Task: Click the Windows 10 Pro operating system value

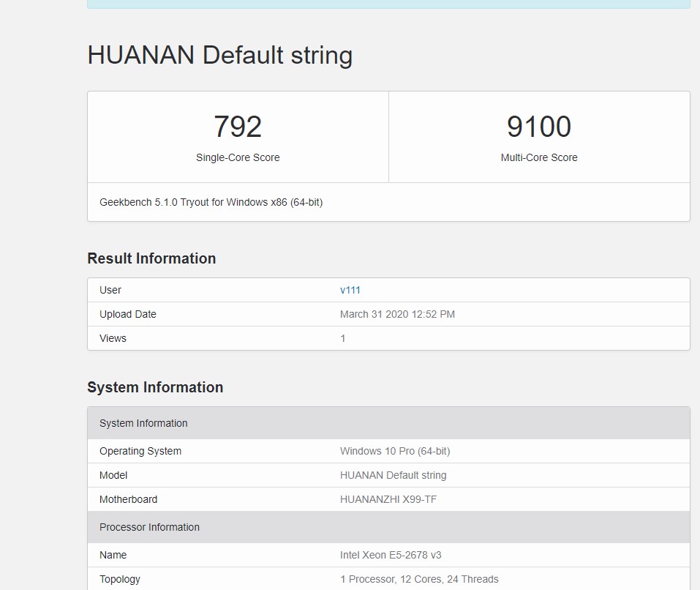Action: [395, 451]
